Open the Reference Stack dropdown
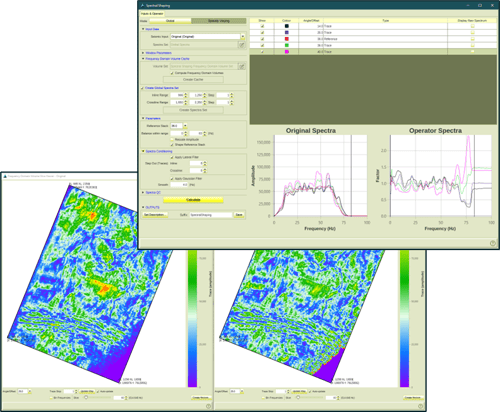Screen dimensions: 500x412 click(x=185, y=126)
